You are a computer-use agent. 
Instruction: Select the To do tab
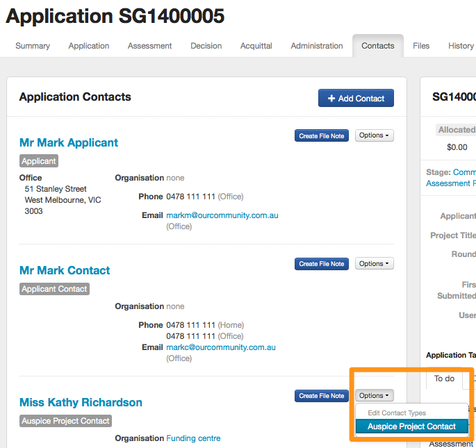click(444, 379)
